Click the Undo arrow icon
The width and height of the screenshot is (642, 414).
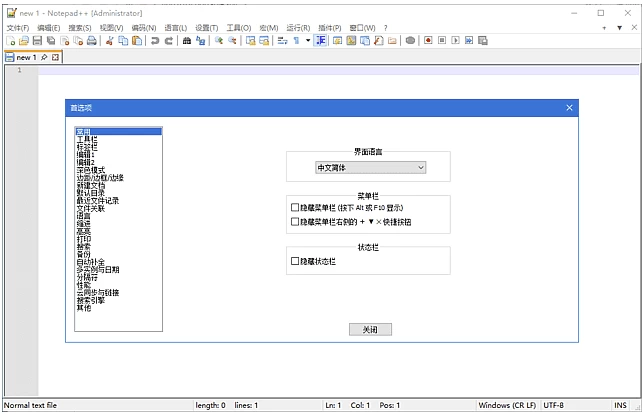point(155,41)
